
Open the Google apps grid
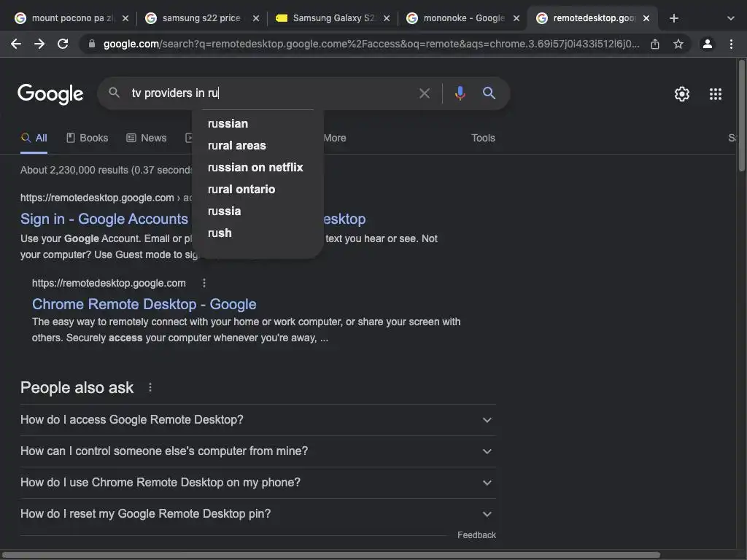click(x=716, y=94)
